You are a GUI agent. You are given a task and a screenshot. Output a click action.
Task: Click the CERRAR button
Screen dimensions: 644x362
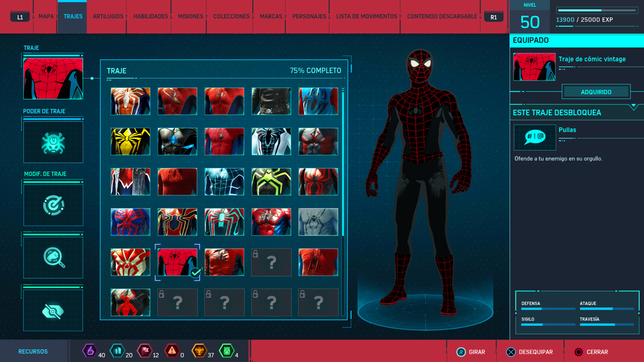[x=591, y=352]
